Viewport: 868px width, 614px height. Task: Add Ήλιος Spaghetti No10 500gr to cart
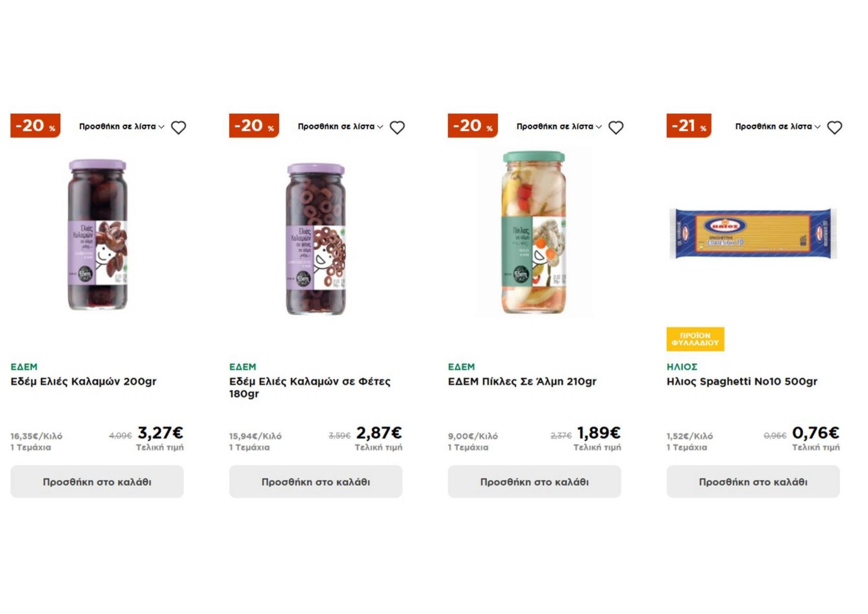(753, 481)
